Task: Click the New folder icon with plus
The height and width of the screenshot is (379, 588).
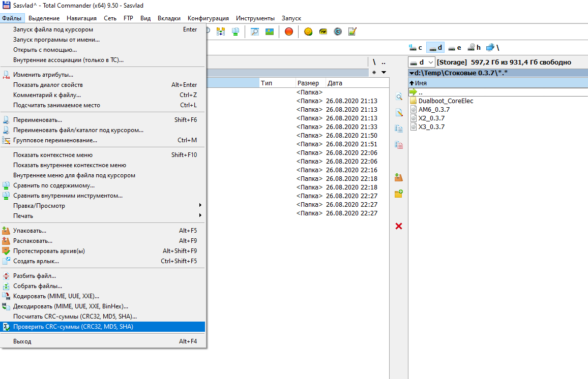Action: 399,193
